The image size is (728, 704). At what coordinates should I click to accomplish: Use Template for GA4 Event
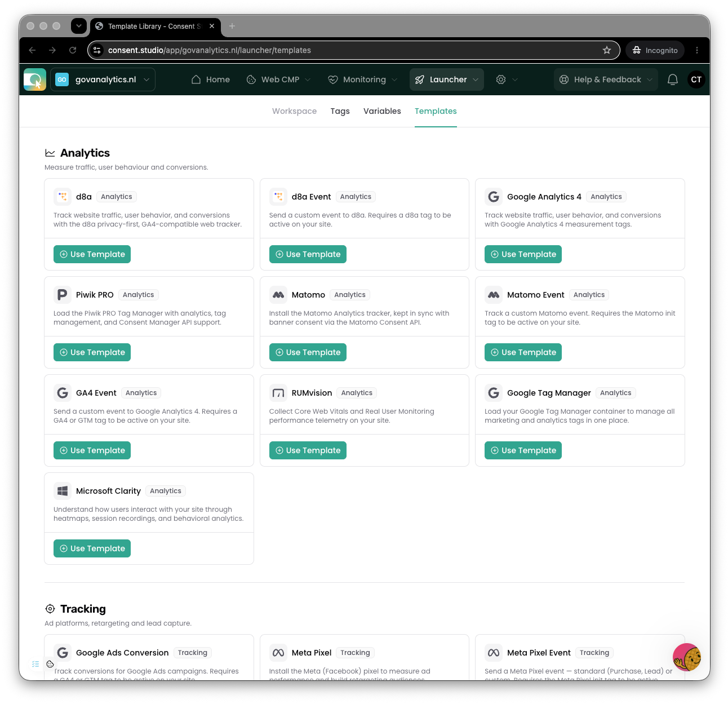(92, 450)
